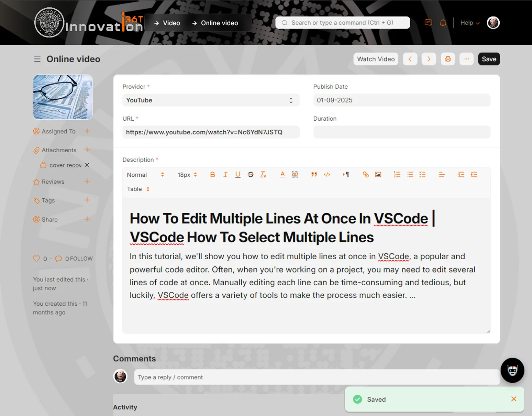Toggle the checklist format in the editor
532x416 pixels.
(x=422, y=175)
